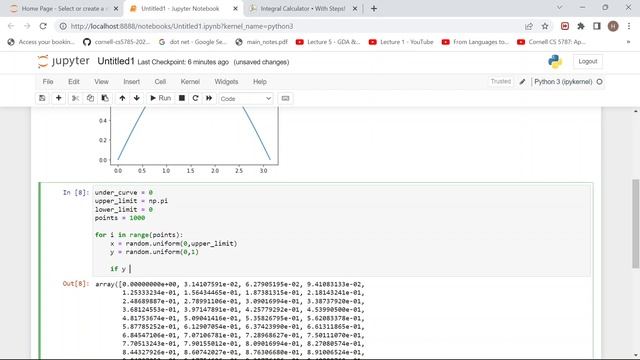Restart the kernel icon

tap(196, 98)
